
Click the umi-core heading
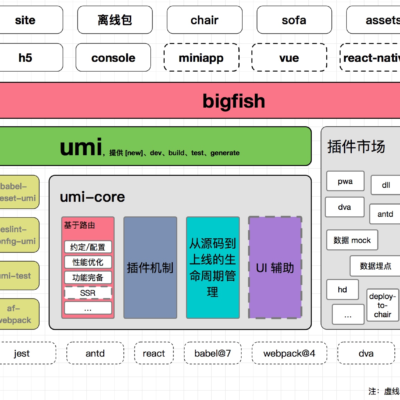click(x=92, y=197)
